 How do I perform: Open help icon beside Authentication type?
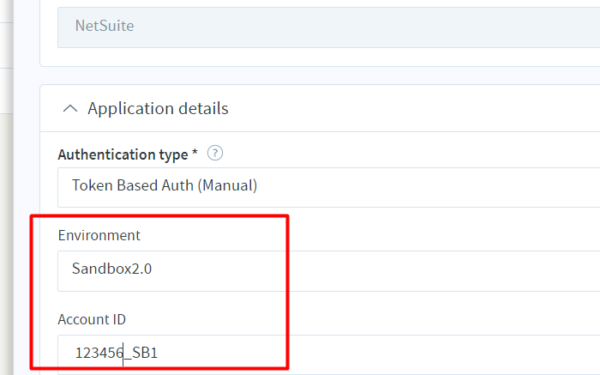tap(215, 153)
